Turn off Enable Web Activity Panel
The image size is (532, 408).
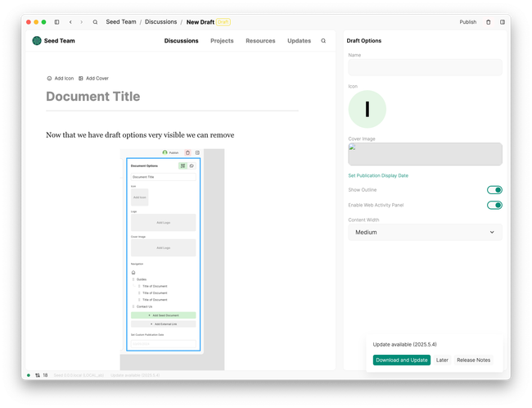point(494,205)
